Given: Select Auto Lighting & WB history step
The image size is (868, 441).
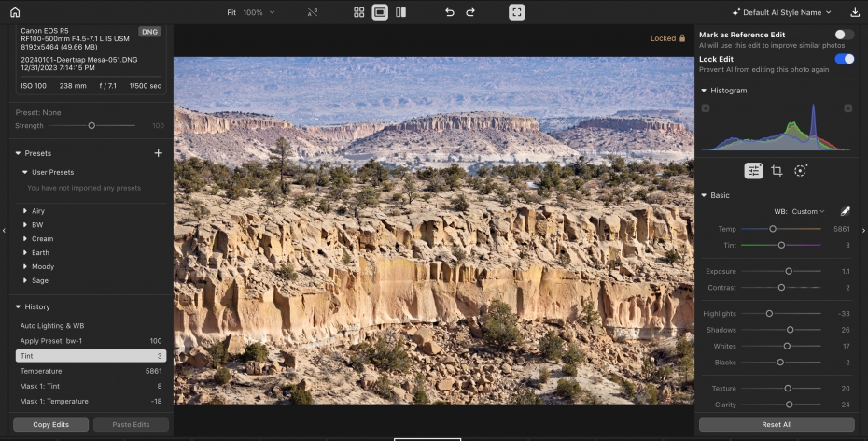Looking at the screenshot, I should (91, 326).
